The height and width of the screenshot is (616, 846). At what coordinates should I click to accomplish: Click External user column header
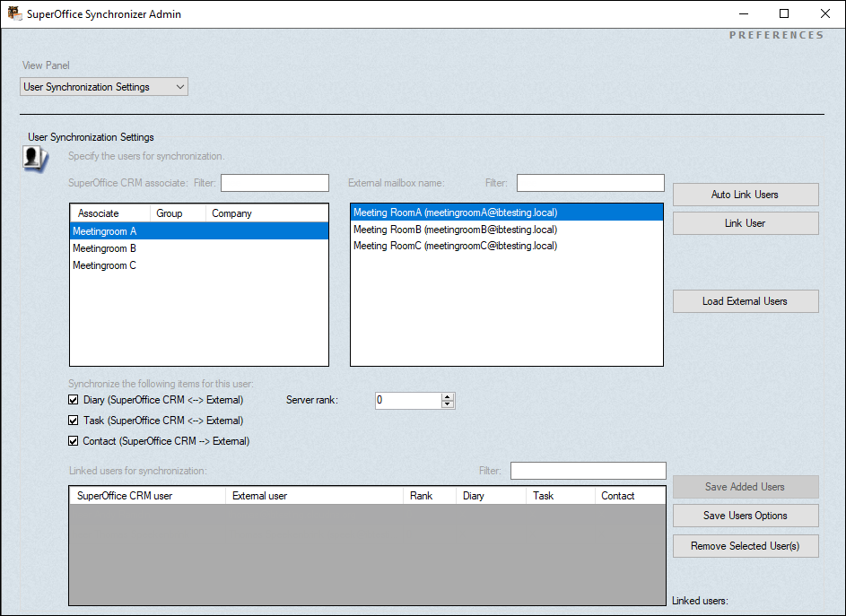[x=314, y=496]
